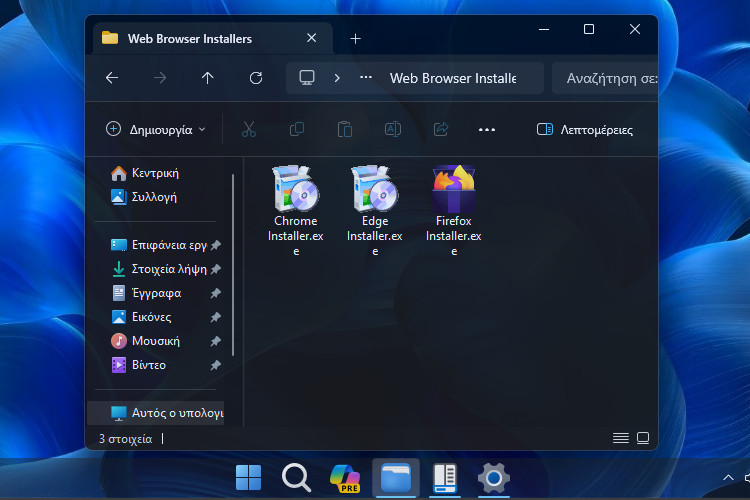
Task: Focus the Αναζήτηση search field
Action: (605, 78)
